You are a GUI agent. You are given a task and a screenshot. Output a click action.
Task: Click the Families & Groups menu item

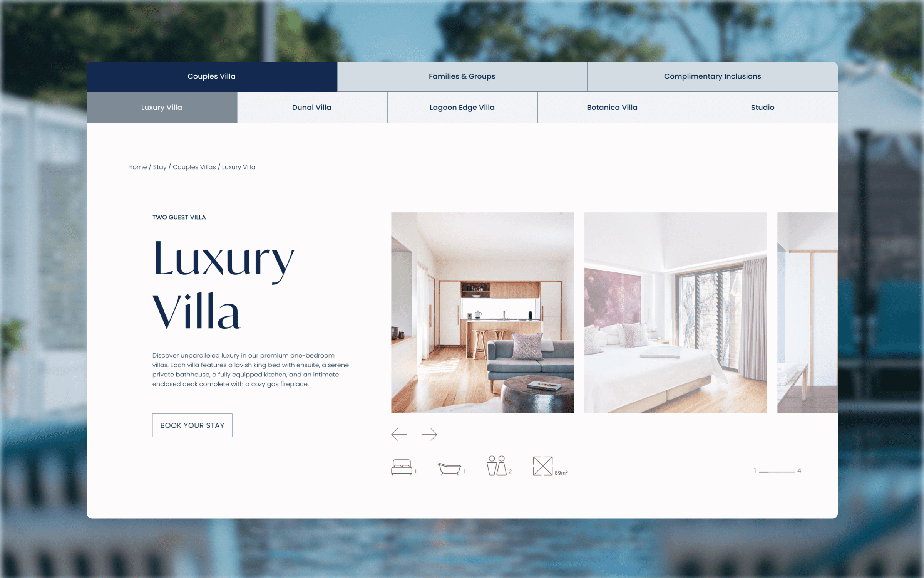[x=462, y=76]
